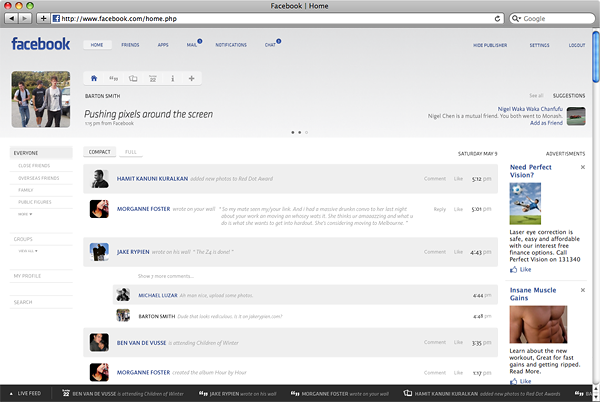This screenshot has width=600, height=402.
Task: Open MAIL in navigation
Action: pyautogui.click(x=192, y=45)
